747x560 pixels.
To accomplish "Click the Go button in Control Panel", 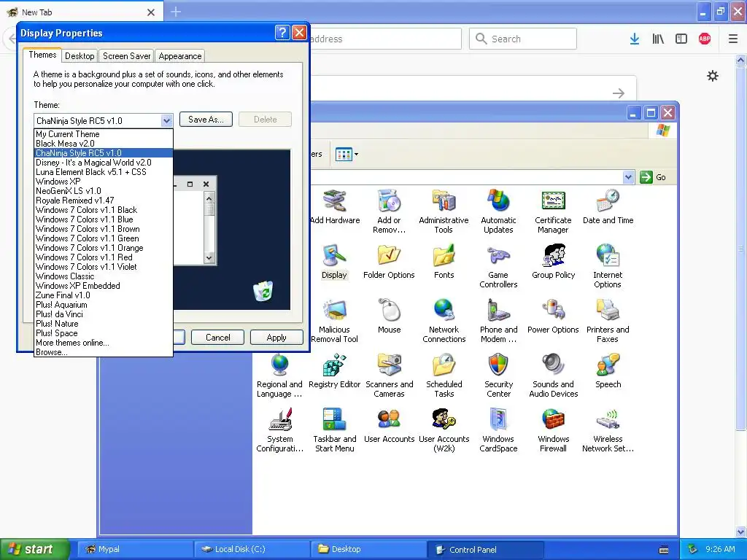I will coord(653,177).
